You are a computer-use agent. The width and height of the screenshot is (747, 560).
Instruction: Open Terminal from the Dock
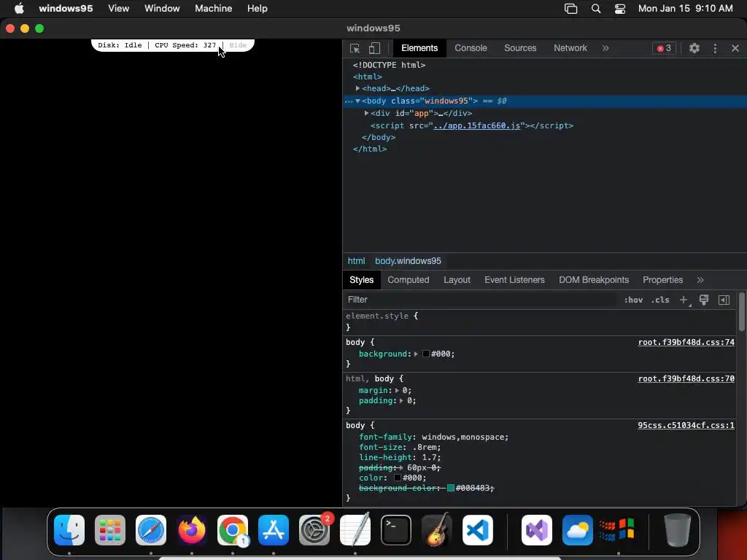click(x=396, y=530)
